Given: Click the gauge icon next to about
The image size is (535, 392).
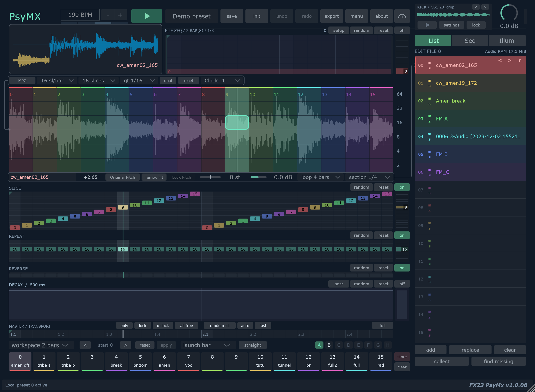Looking at the screenshot, I should click(402, 16).
